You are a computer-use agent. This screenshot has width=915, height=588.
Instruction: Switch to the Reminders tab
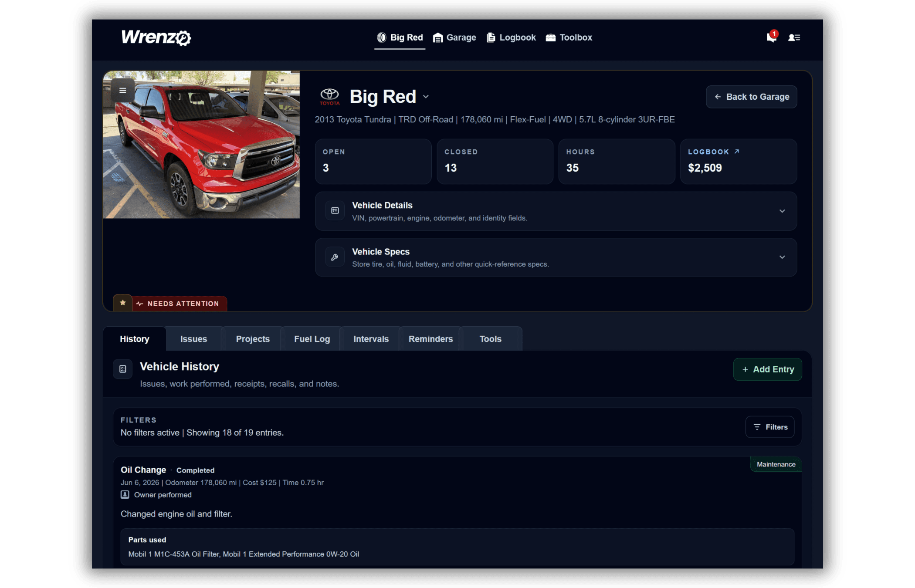coord(430,339)
